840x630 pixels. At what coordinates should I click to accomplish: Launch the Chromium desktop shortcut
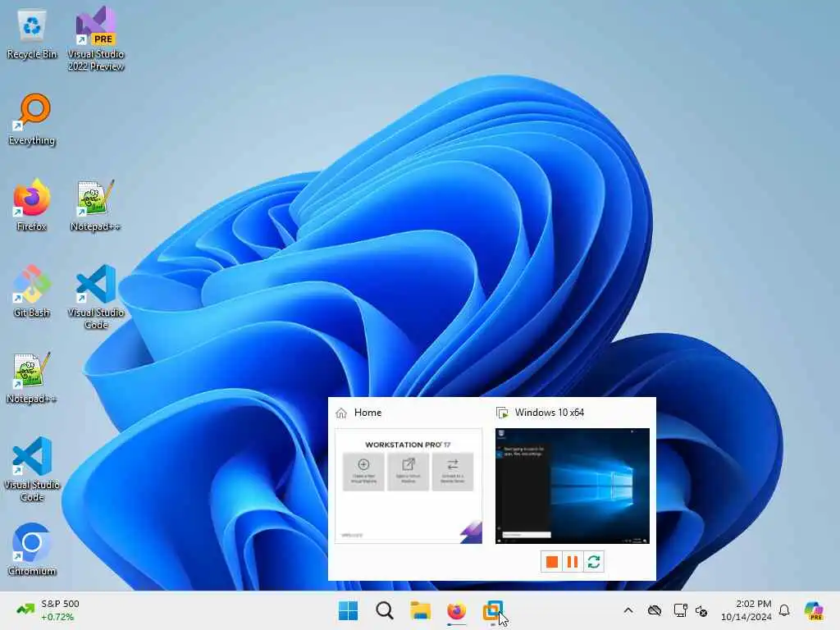coord(32,550)
